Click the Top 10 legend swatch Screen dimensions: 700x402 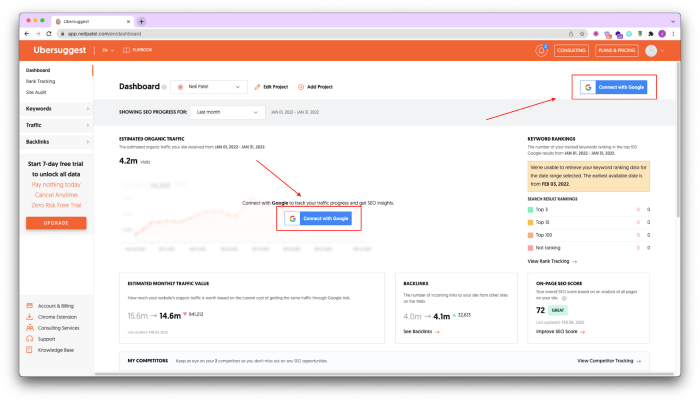coord(530,222)
